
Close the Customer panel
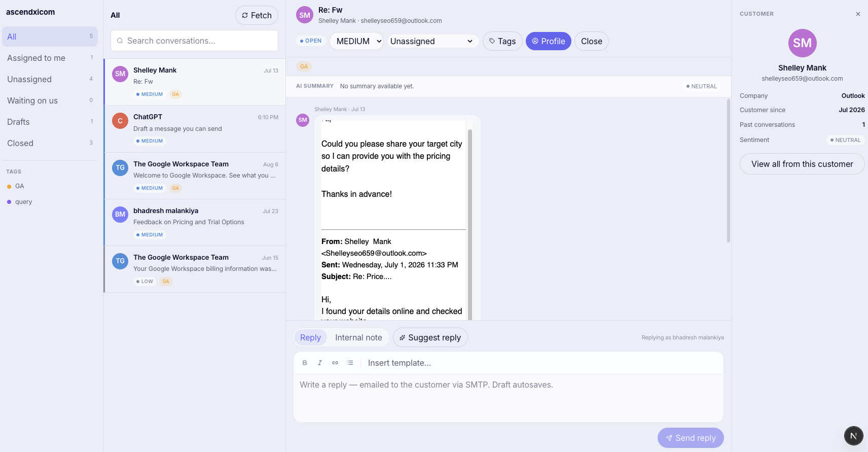(x=858, y=14)
